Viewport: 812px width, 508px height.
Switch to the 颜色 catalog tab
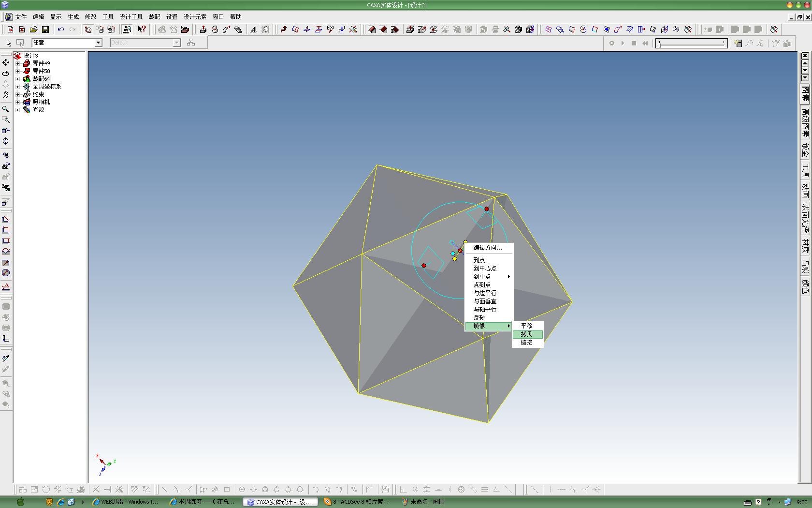click(805, 286)
